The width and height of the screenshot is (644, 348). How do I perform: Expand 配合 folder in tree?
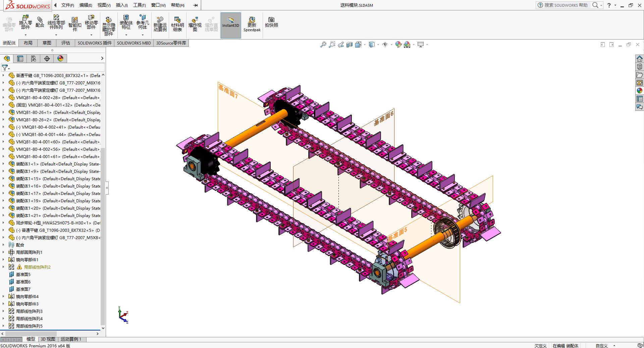pyautogui.click(x=3, y=245)
